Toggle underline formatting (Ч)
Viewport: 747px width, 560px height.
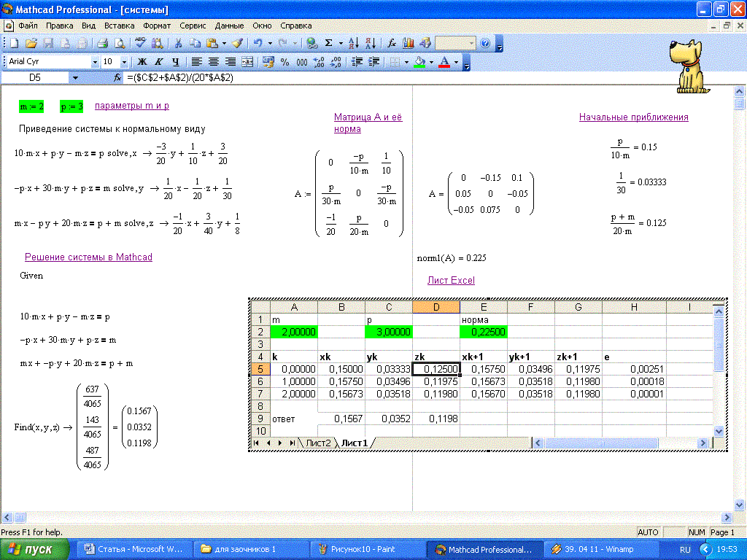(x=174, y=62)
